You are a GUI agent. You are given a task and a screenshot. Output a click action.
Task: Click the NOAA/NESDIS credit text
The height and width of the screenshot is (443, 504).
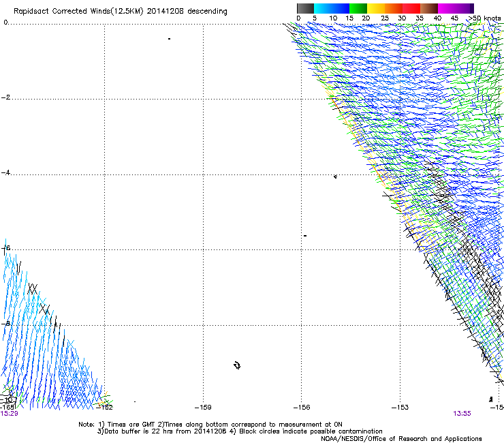pyautogui.click(x=401, y=439)
